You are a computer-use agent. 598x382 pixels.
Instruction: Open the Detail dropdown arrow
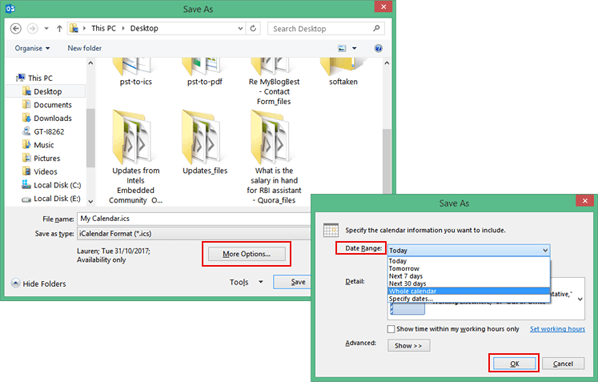pyautogui.click(x=580, y=299)
